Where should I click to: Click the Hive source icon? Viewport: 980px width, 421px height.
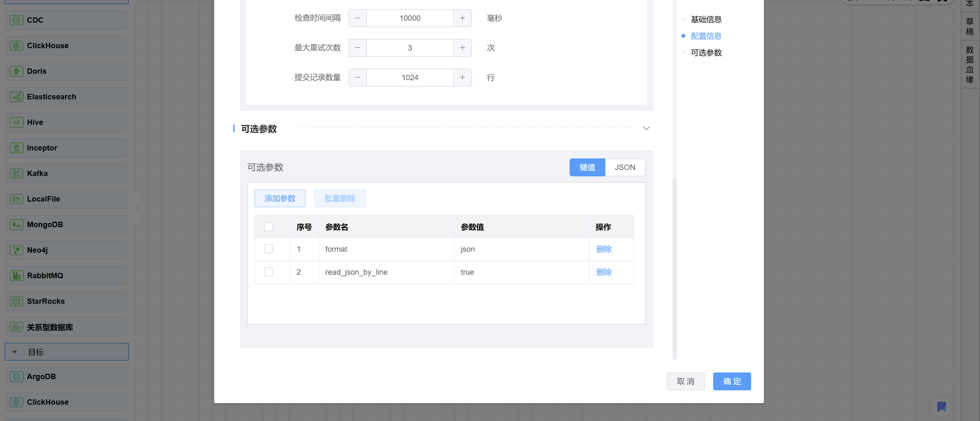click(x=16, y=122)
